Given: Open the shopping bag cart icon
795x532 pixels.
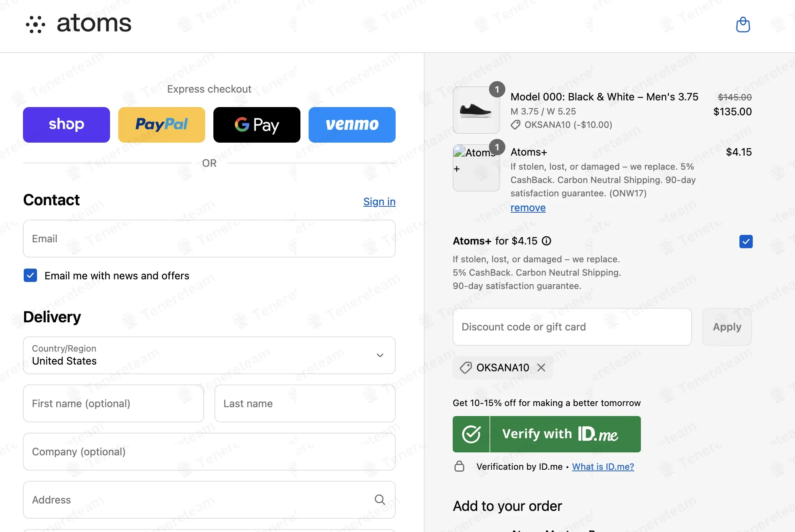Looking at the screenshot, I should [x=743, y=25].
